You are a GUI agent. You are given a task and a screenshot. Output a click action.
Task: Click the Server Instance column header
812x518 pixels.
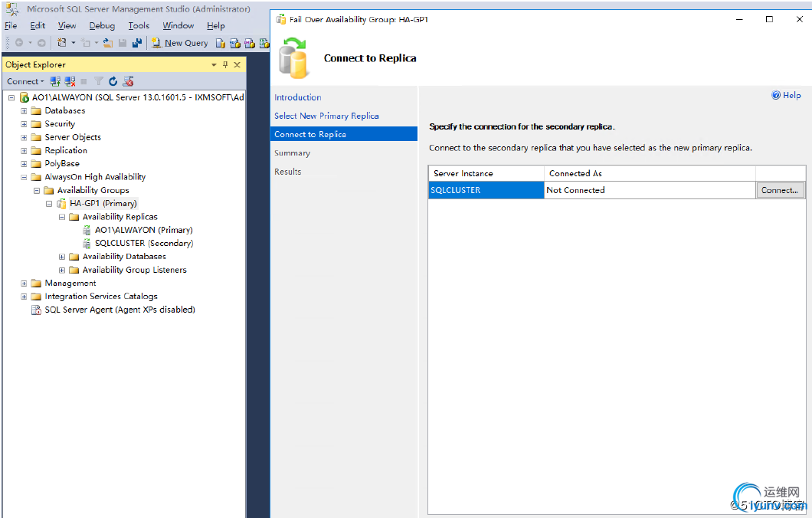pyautogui.click(x=486, y=173)
